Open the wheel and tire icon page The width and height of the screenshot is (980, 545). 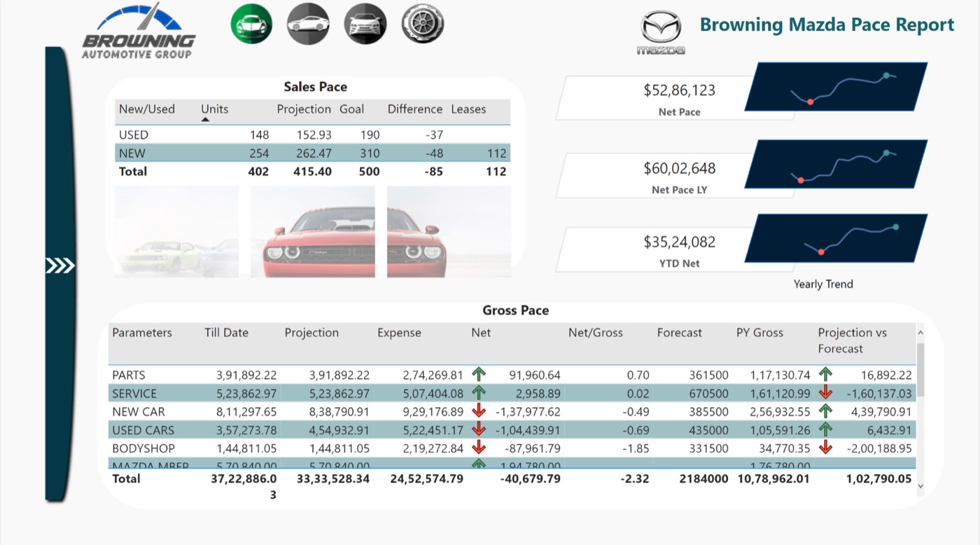[x=422, y=24]
